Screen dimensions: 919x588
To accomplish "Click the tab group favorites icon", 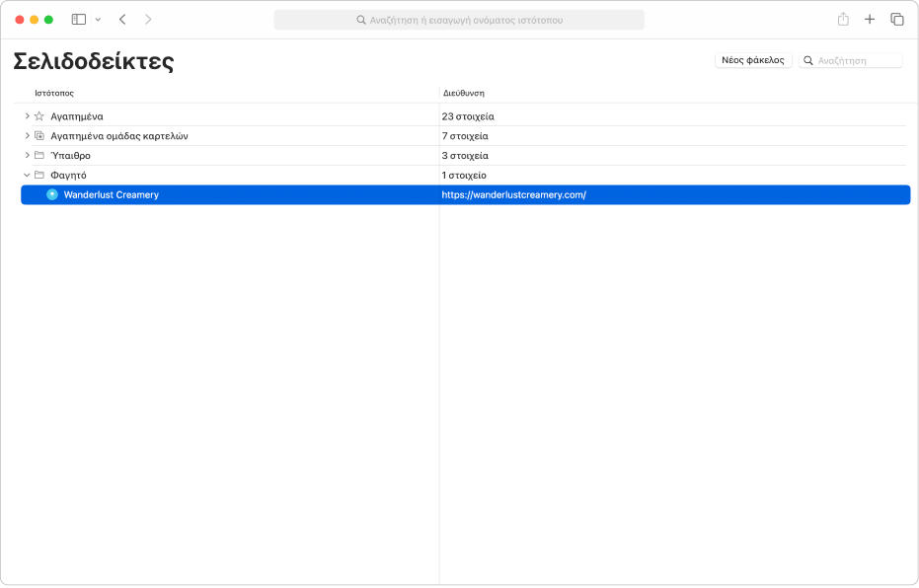I will [39, 136].
